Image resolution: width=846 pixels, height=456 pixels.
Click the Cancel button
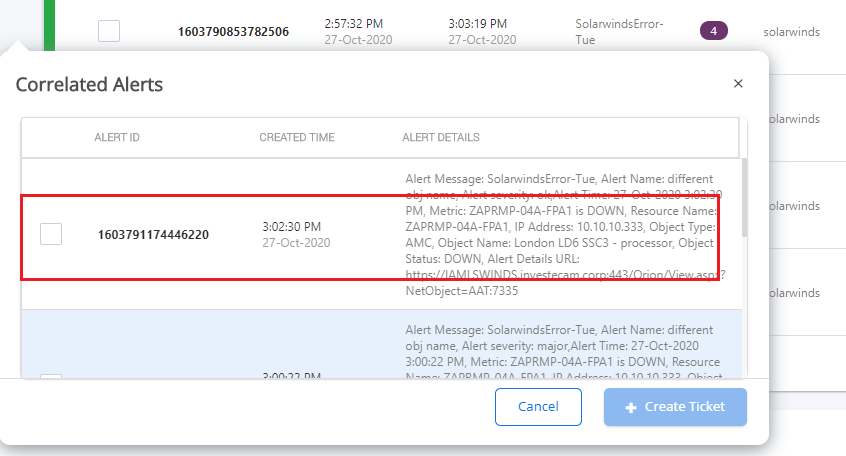pyautogui.click(x=538, y=407)
